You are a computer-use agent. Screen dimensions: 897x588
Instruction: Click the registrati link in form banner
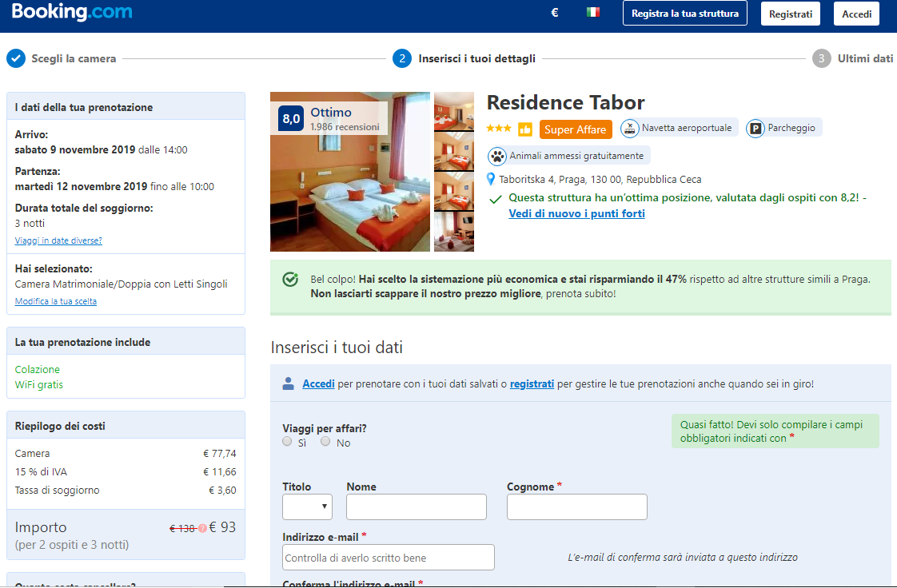coord(532,384)
